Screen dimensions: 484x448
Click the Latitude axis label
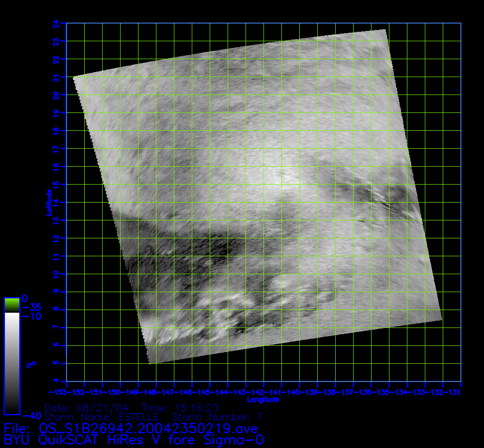pos(48,202)
